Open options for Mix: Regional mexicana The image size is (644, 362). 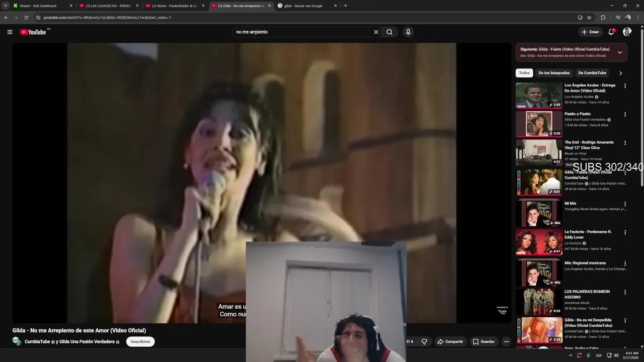click(x=625, y=263)
